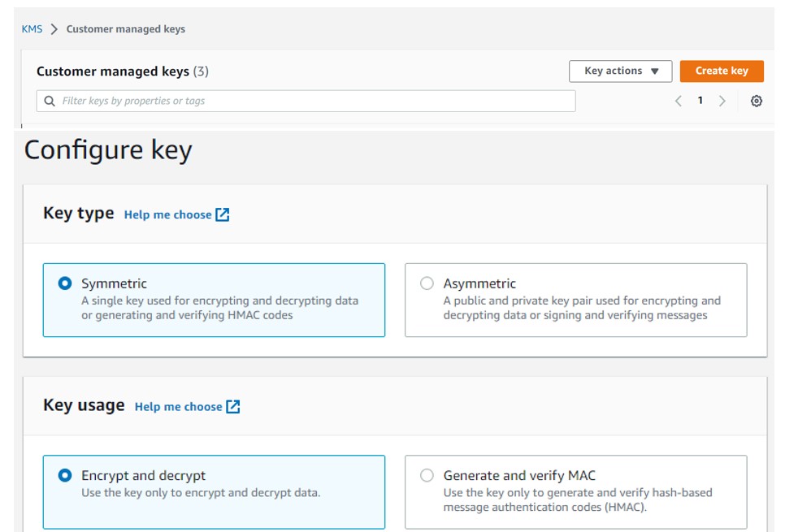
Task: Click the next page chevron in pagination
Action: (x=721, y=100)
